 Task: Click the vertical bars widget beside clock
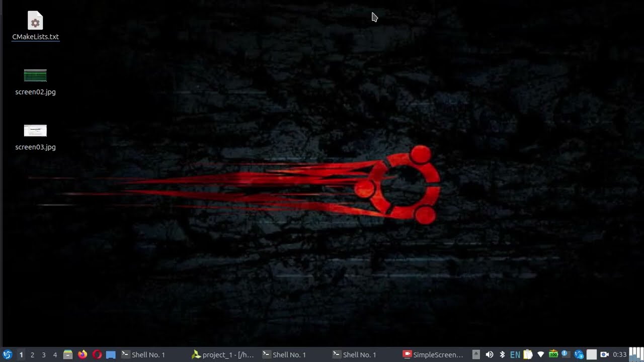pos(636,354)
